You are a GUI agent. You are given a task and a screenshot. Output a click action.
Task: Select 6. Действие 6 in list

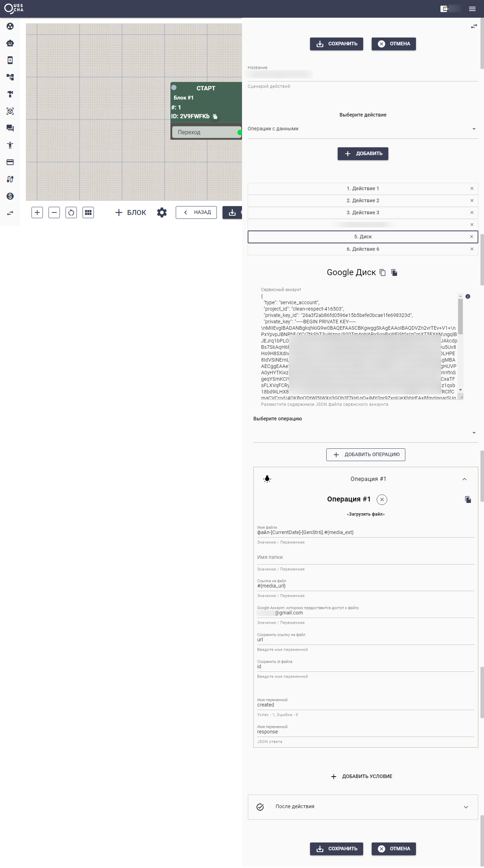[362, 249]
